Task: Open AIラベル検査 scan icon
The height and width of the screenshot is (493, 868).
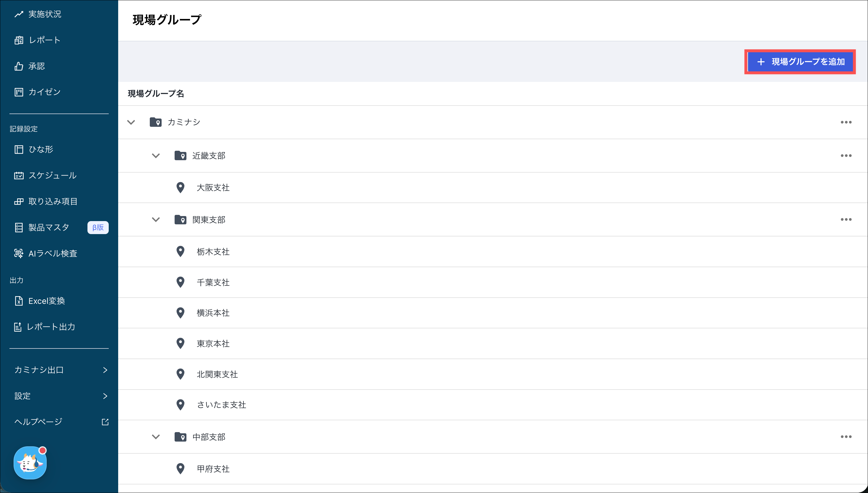Action: [x=19, y=253]
